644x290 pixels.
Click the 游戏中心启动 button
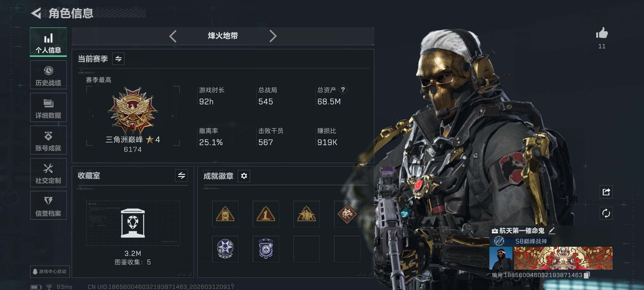pos(50,271)
